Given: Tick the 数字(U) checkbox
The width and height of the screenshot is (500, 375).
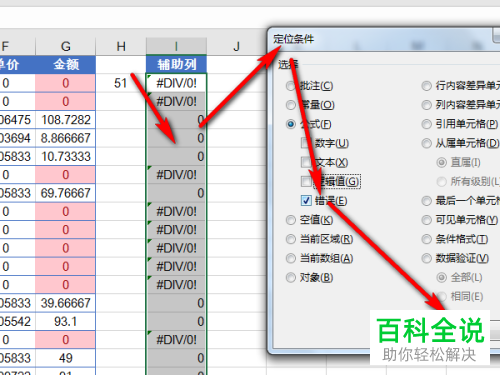Looking at the screenshot, I should pos(306,143).
